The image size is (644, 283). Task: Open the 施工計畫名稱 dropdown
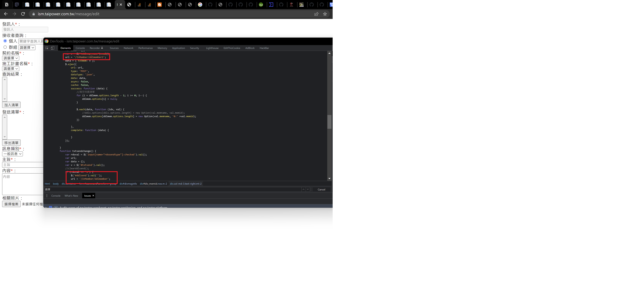pyautogui.click(x=11, y=69)
